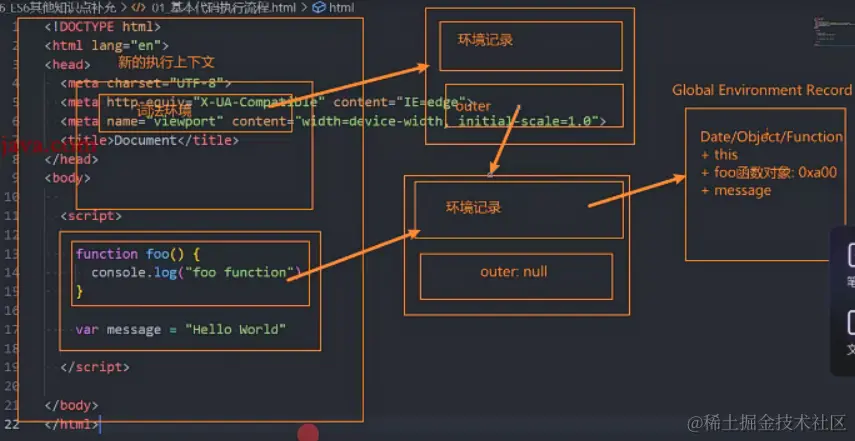Image resolution: width=855 pixels, height=441 pixels.
Task: Click the HTML file icon in breadcrumb
Action: click(x=138, y=8)
